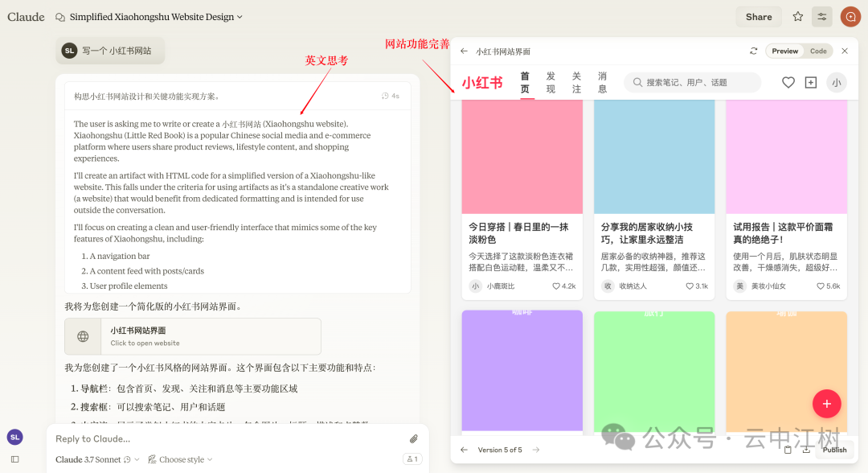Click the Share button
Viewport: 868px width, 473px height.
[759, 17]
